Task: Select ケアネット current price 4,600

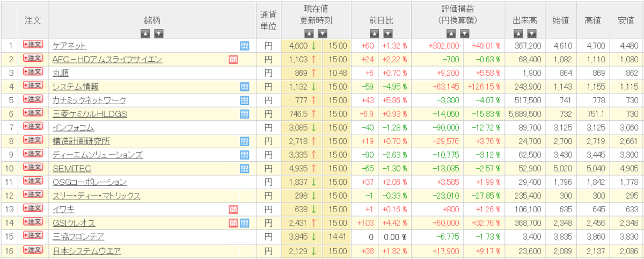Action: (x=298, y=46)
